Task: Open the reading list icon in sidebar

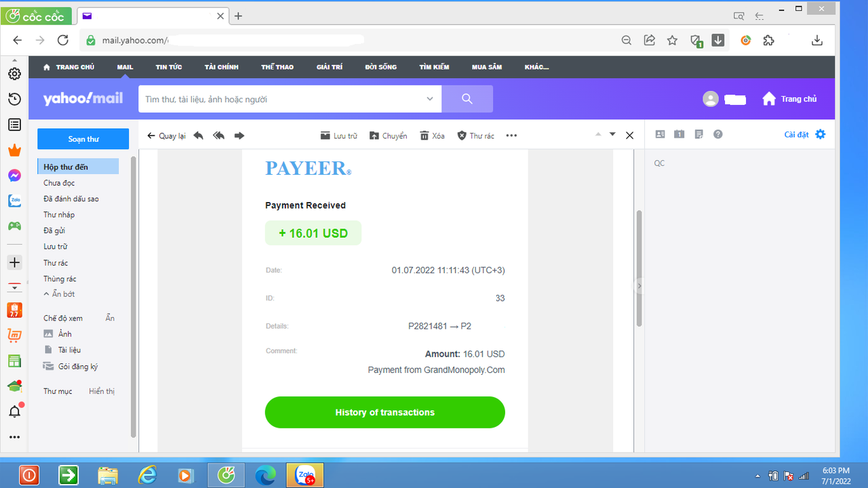Action: [x=14, y=125]
